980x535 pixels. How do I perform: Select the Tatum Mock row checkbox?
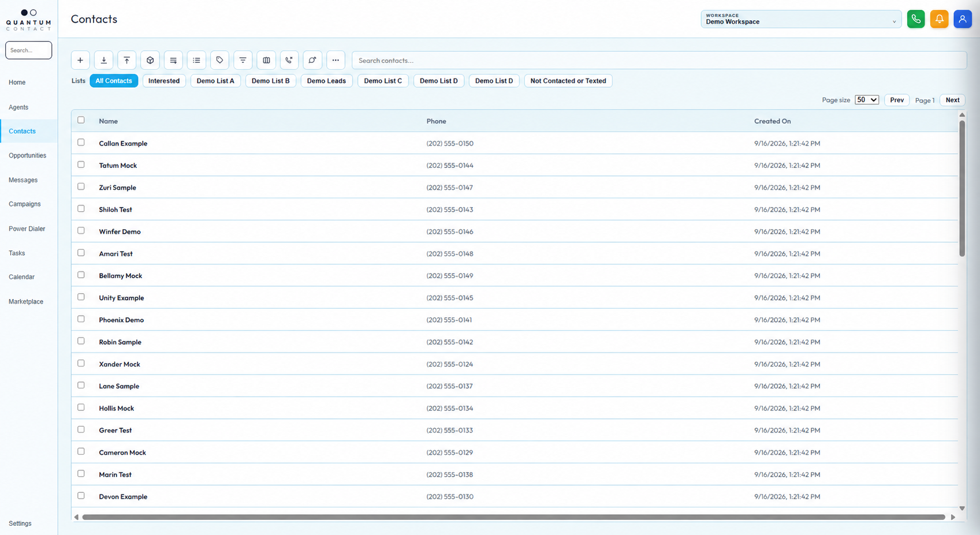(81, 164)
